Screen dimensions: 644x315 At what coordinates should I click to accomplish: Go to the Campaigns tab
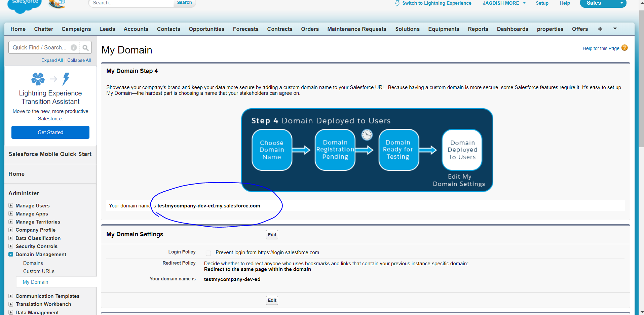pos(76,29)
